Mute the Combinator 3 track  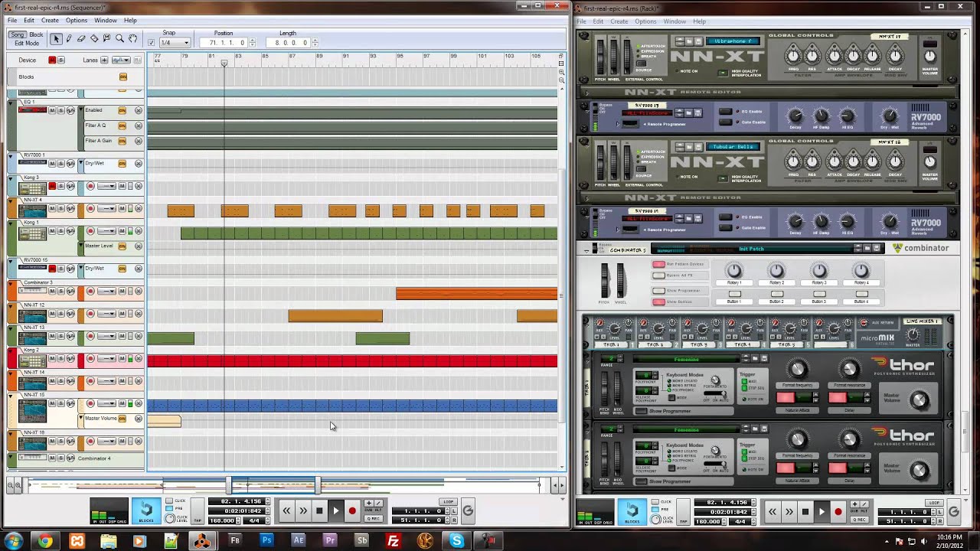click(x=53, y=292)
